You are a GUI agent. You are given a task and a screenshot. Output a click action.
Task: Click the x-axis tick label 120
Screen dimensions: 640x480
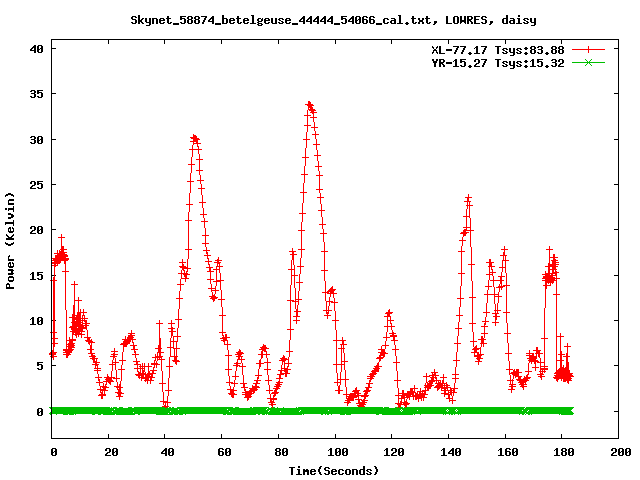point(394,452)
